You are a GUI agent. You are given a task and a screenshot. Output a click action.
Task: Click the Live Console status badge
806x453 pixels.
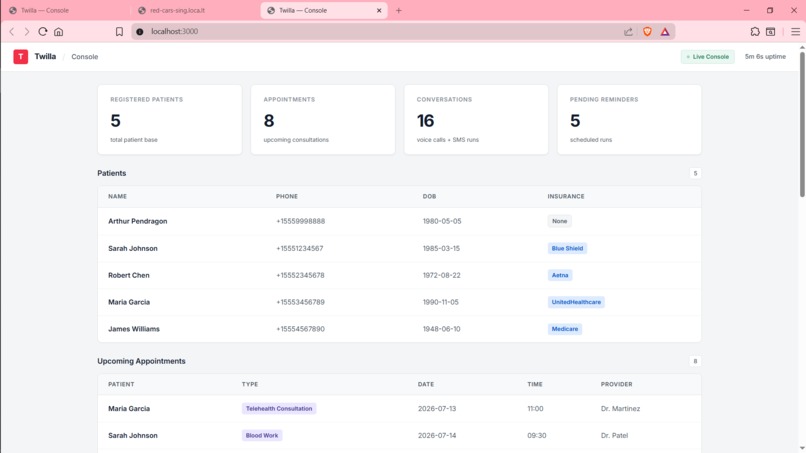707,57
